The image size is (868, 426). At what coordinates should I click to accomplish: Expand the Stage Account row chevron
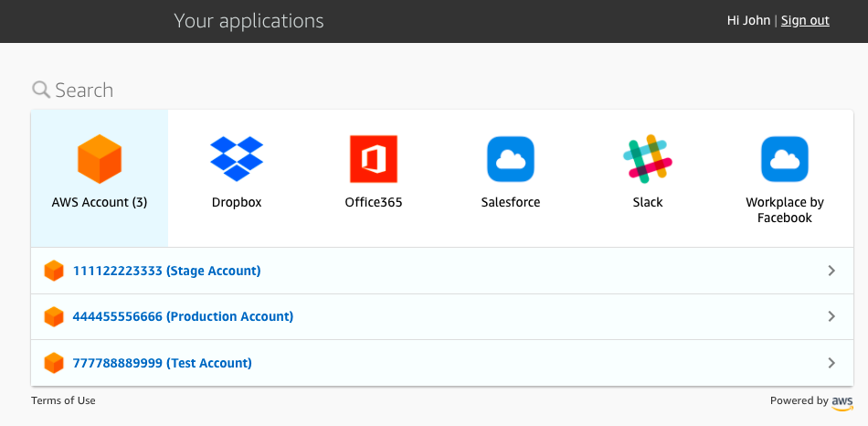point(831,271)
